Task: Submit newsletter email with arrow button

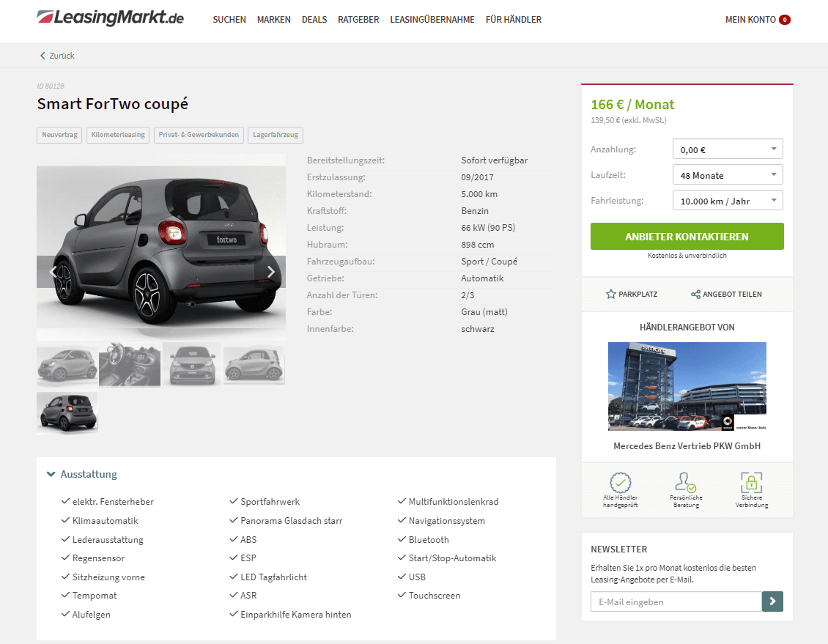Action: coord(772,602)
